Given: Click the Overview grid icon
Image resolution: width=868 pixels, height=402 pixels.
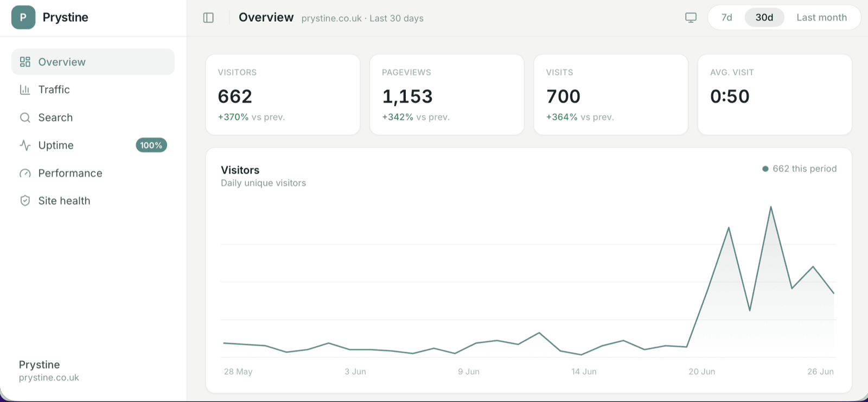Looking at the screenshot, I should pyautogui.click(x=25, y=62).
